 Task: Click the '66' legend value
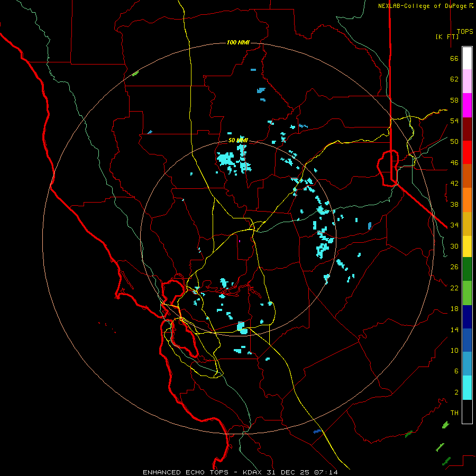click(x=454, y=58)
